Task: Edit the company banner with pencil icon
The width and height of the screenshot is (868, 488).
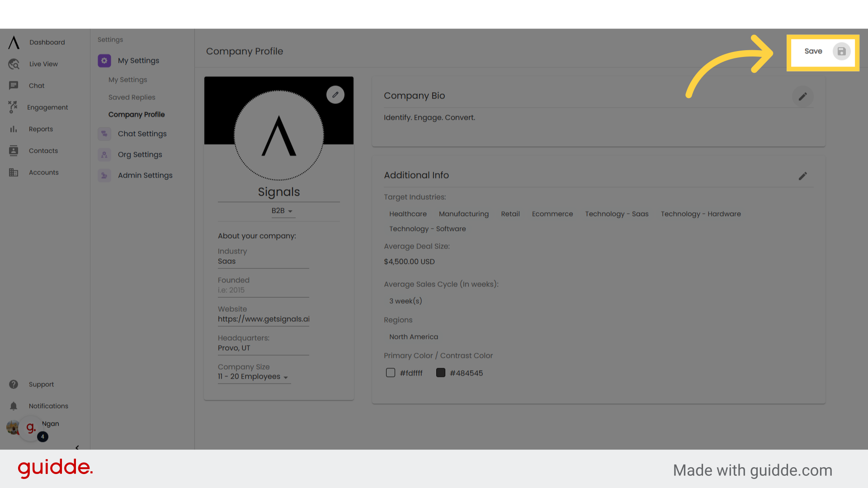Action: (x=335, y=95)
